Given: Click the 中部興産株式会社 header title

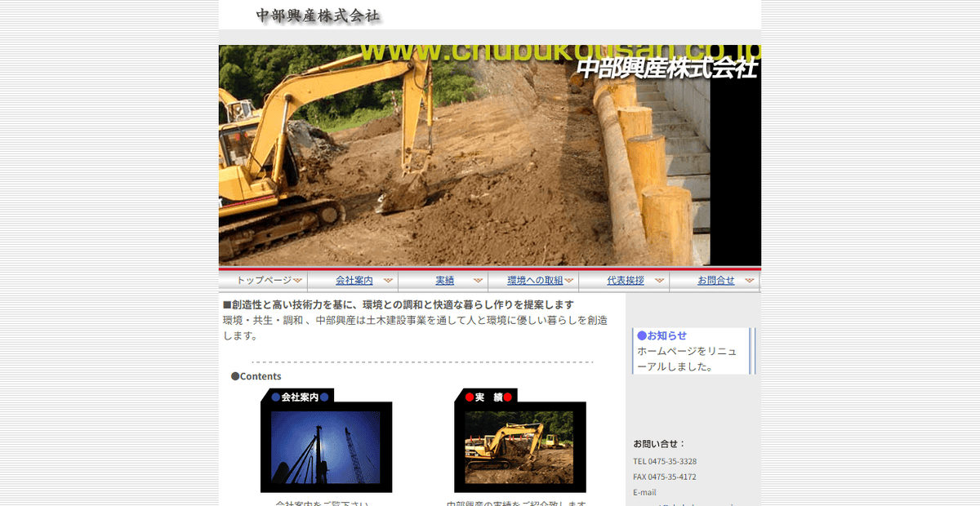Looking at the screenshot, I should (x=318, y=16).
